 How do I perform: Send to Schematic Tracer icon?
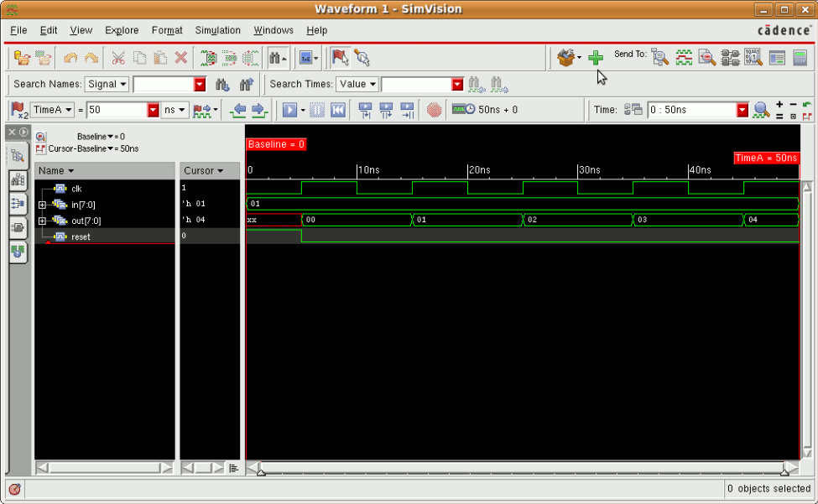pyautogui.click(x=731, y=57)
